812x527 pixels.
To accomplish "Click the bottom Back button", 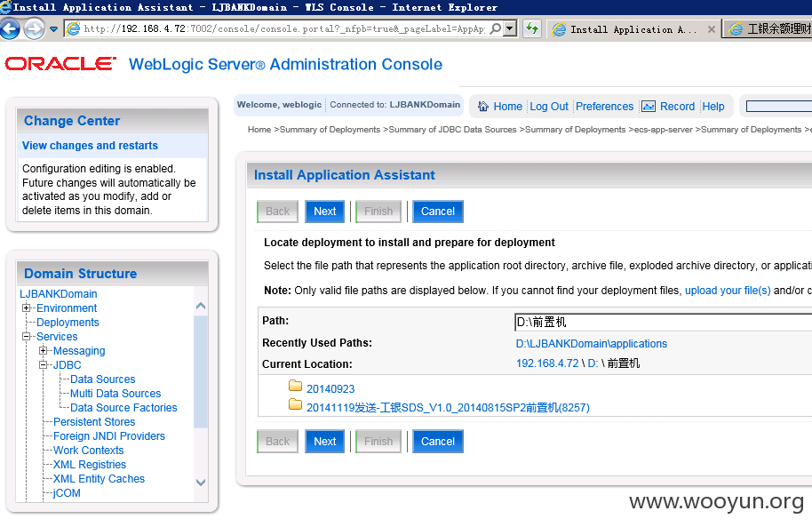I will [x=277, y=442].
